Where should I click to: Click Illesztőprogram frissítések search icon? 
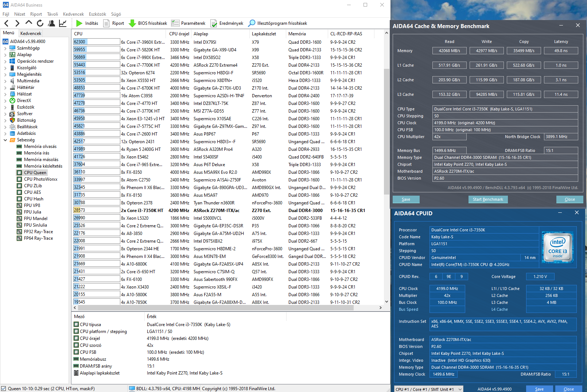pos(252,23)
